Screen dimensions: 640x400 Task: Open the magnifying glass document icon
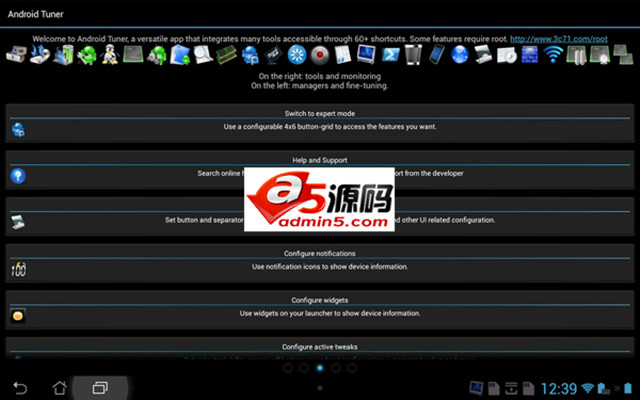(x=203, y=55)
